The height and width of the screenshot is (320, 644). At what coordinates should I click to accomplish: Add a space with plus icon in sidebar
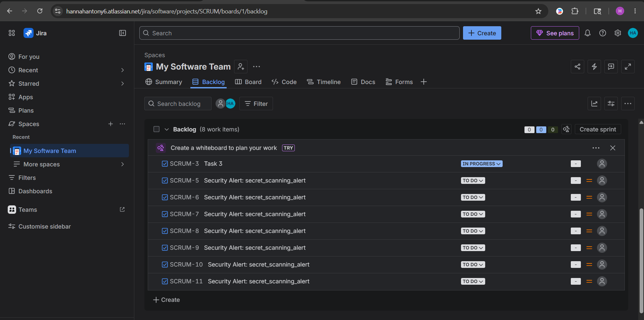pos(110,124)
